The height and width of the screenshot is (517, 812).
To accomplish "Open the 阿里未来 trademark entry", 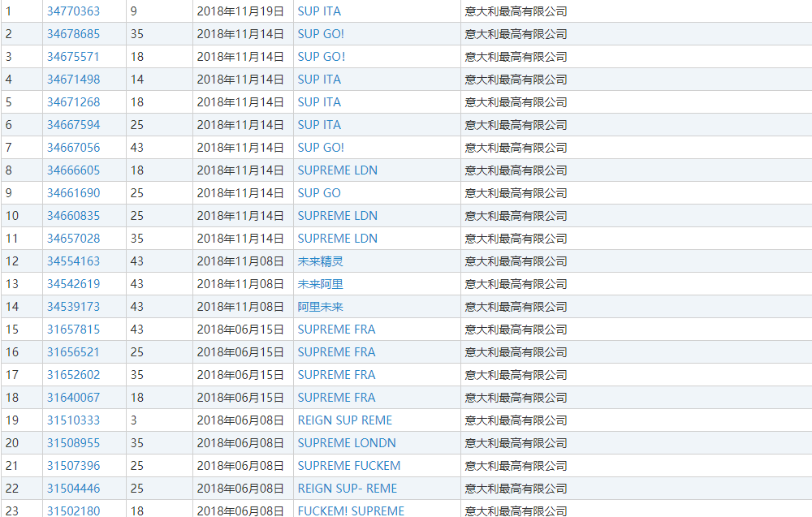I will click(320, 307).
